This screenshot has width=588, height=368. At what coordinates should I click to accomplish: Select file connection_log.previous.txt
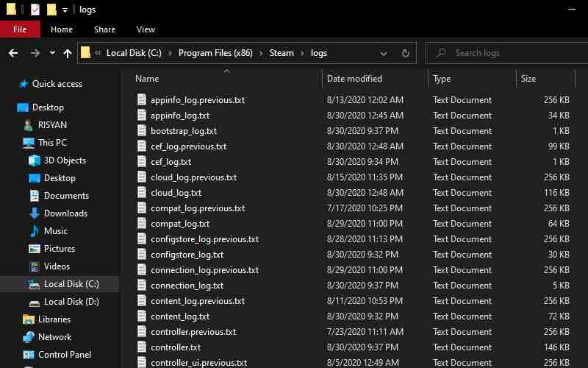(x=205, y=270)
